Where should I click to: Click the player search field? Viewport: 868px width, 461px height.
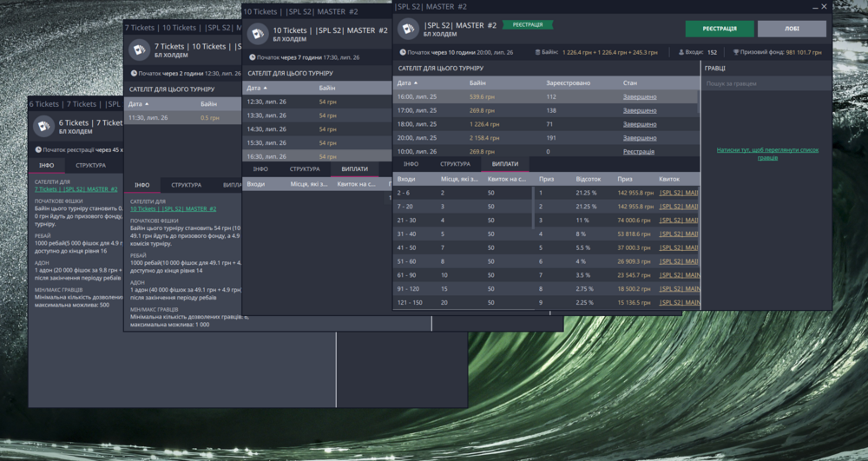(766, 83)
